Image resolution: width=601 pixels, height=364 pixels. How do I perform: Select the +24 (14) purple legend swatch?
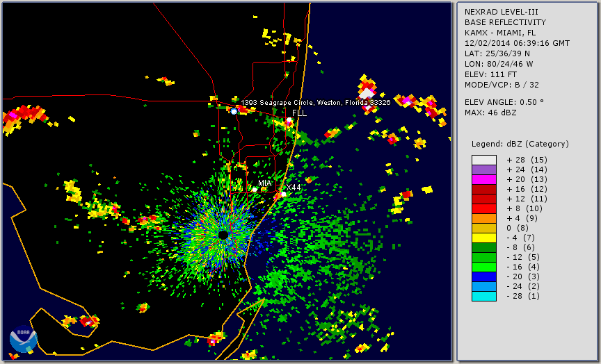coord(484,170)
